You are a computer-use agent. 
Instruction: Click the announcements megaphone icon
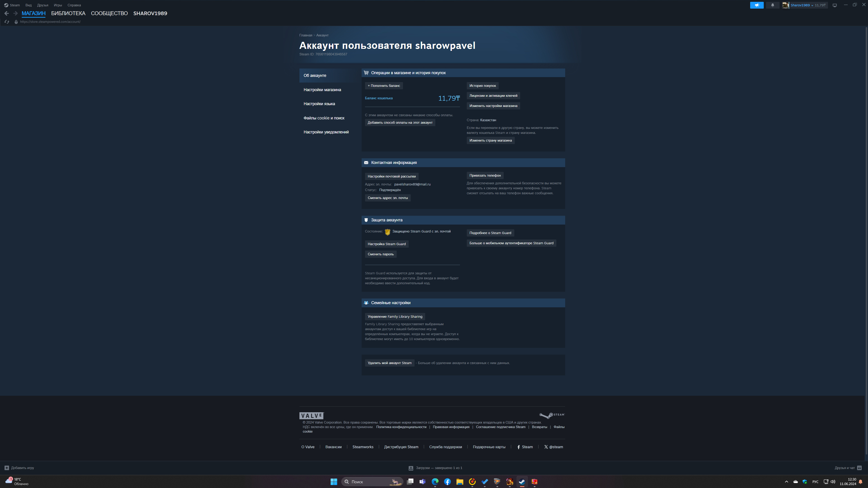click(x=757, y=5)
